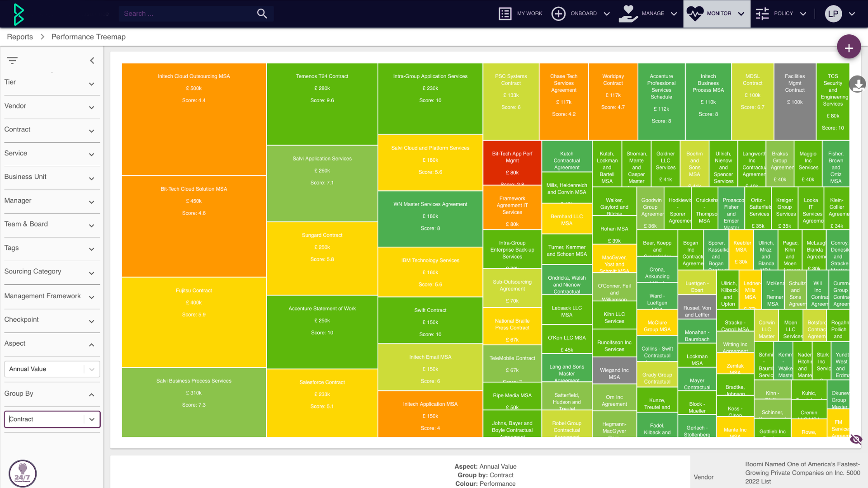Image resolution: width=868 pixels, height=488 pixels.
Task: Open the MY WORK menu
Action: 529,14
